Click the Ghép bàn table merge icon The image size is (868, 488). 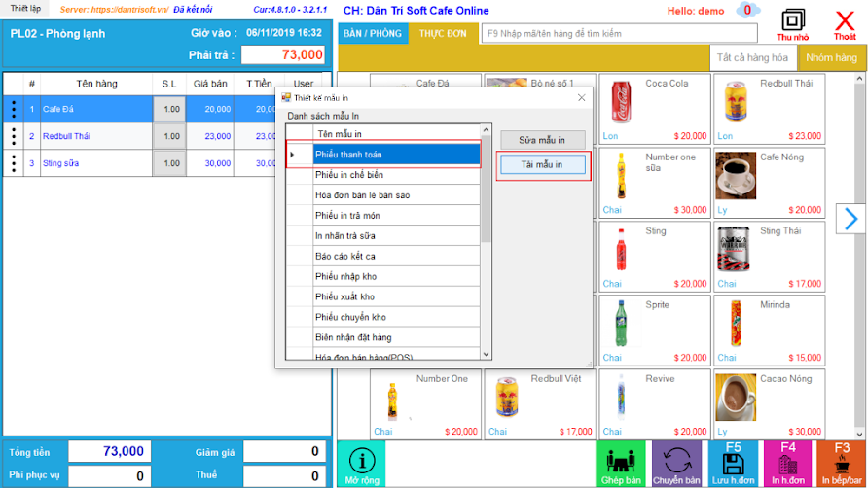(x=621, y=464)
